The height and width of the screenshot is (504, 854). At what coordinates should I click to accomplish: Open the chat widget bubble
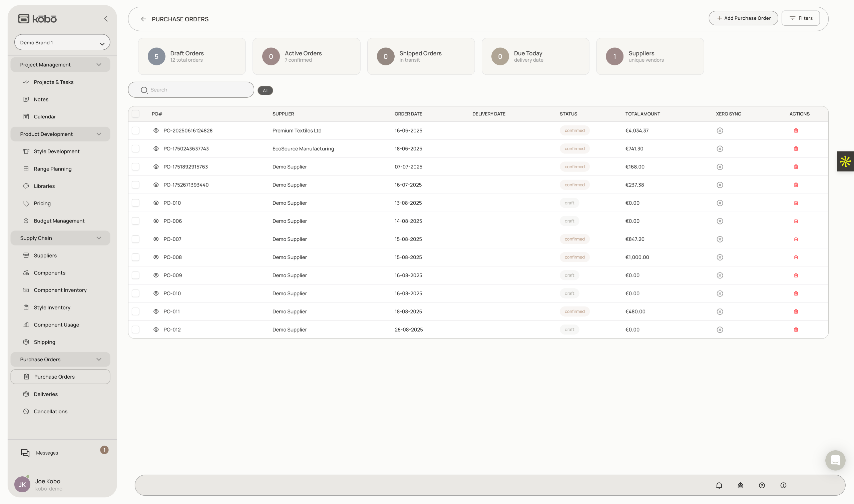(835, 460)
